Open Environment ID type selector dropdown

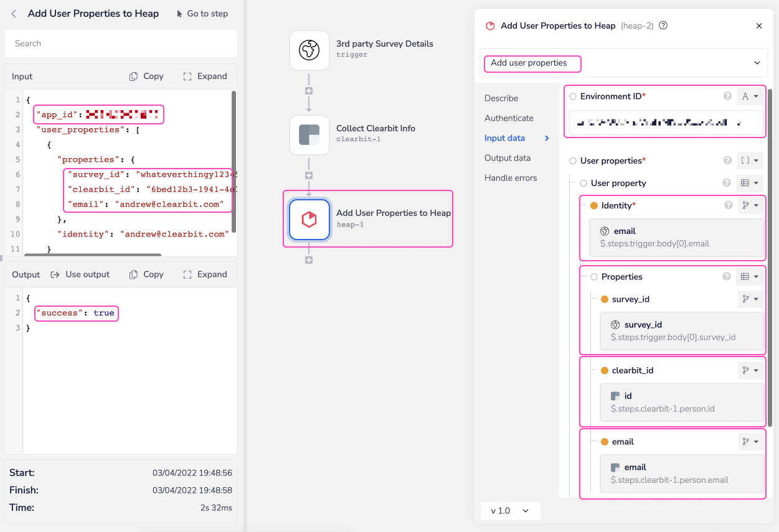pos(750,96)
